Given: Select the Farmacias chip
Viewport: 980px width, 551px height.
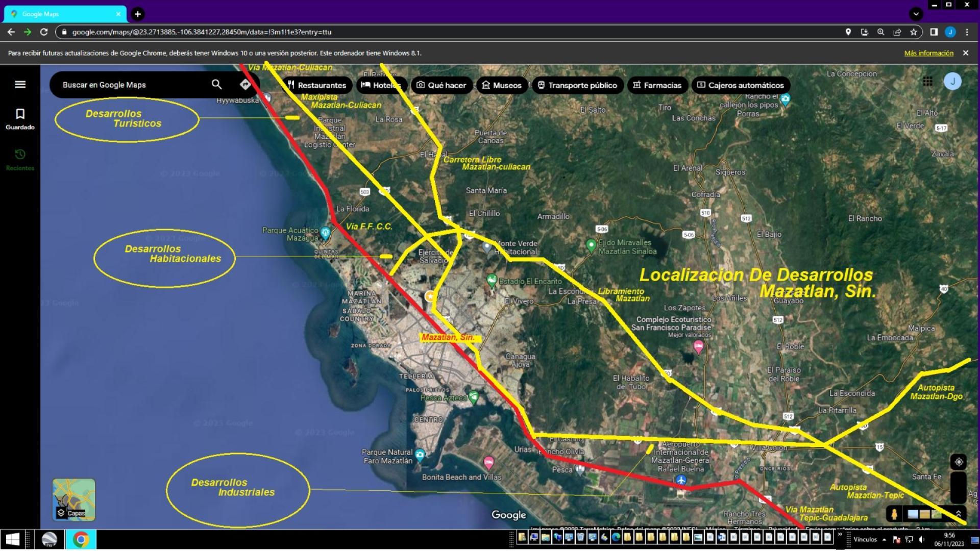Looking at the screenshot, I should (x=657, y=85).
